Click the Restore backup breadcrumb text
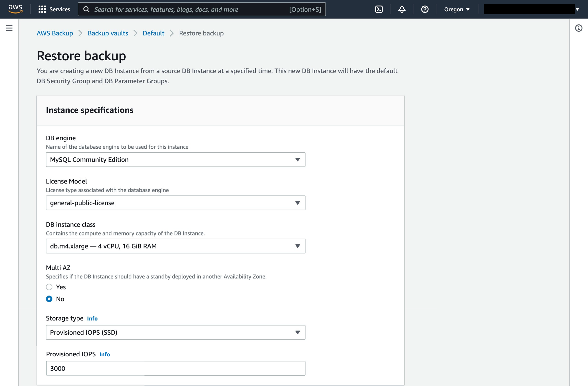This screenshot has height=386, width=588. pos(201,33)
